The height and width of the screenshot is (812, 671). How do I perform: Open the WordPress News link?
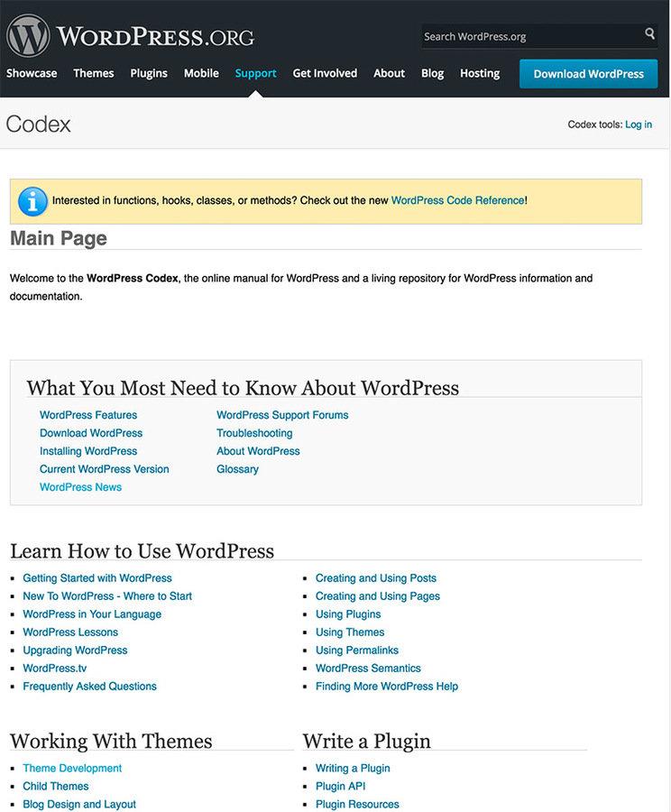click(x=81, y=487)
